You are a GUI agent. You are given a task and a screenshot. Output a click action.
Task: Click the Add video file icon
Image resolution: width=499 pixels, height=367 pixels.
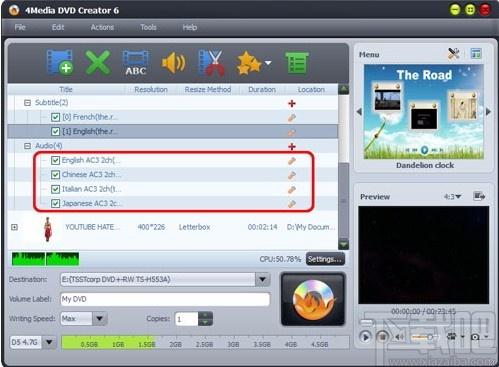(x=60, y=62)
